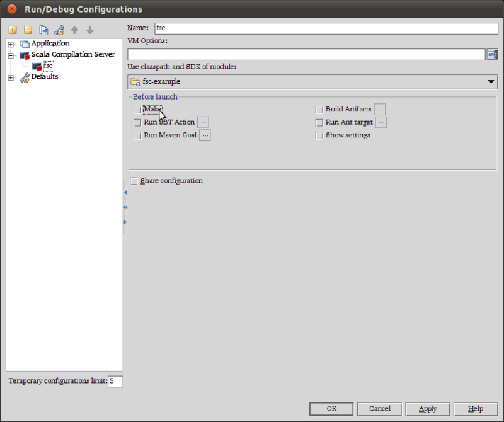Select the Defaults tree item
The image size is (504, 422).
pos(45,77)
